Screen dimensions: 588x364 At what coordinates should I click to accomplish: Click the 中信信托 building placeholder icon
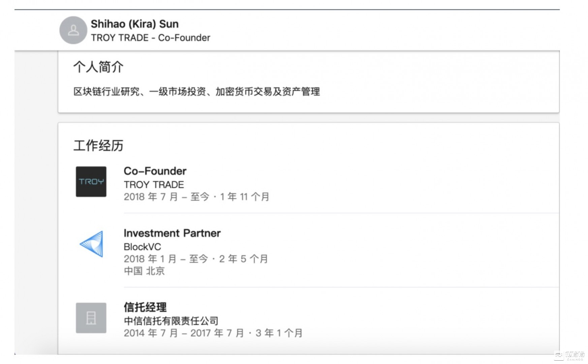[91, 318]
